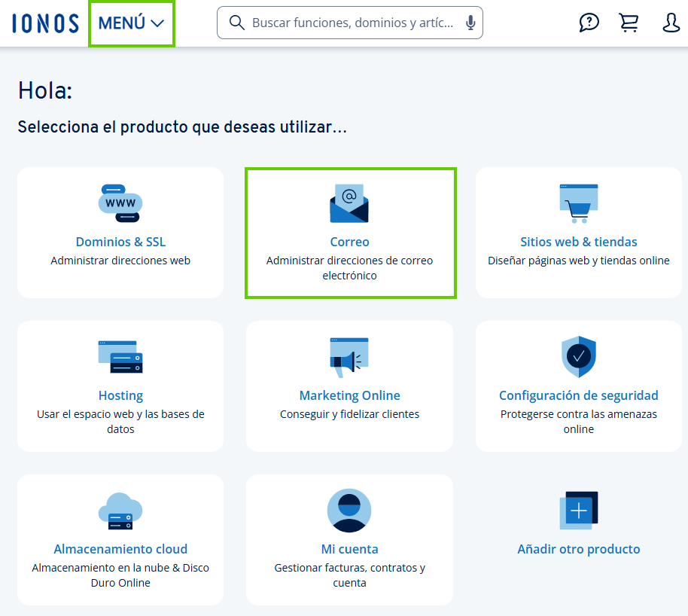Screen dimensions: 688x616
Task: Click the Correo envelope icon
Action: (349, 203)
